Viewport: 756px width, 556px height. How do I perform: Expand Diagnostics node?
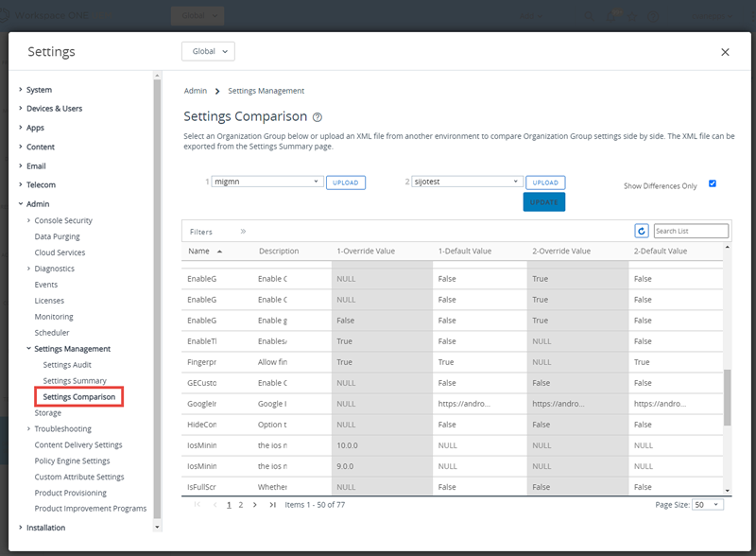coord(28,269)
